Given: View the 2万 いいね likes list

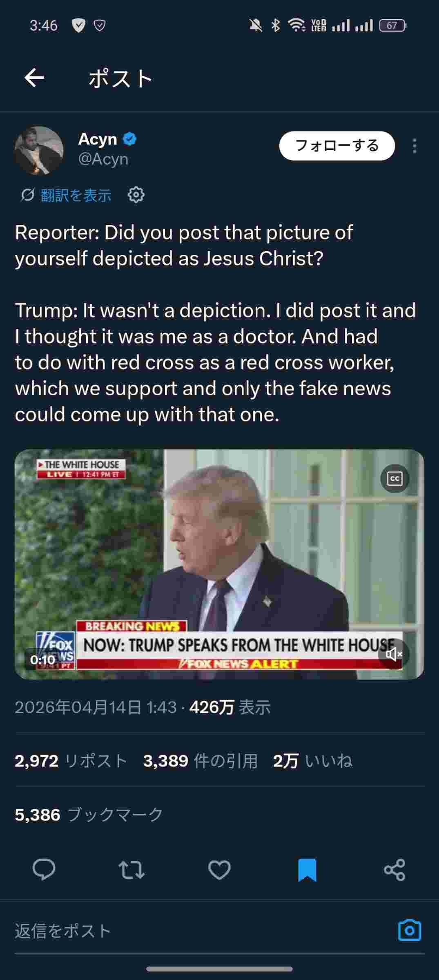Looking at the screenshot, I should 312,761.
